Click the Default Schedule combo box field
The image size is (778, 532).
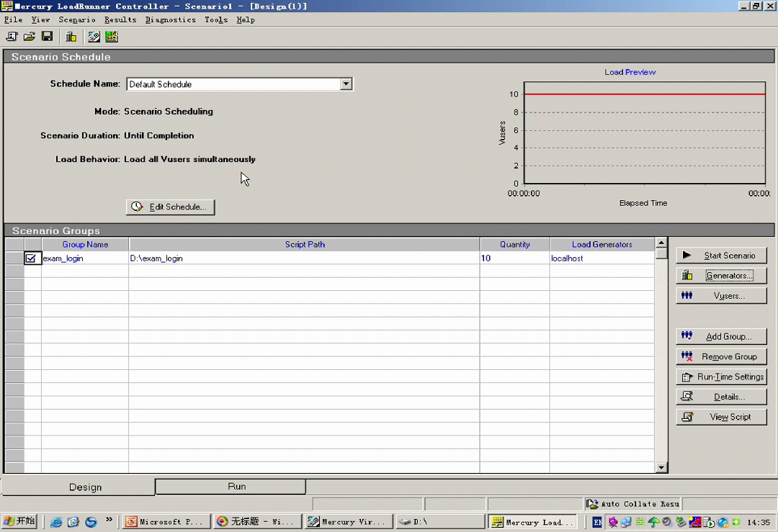point(240,84)
